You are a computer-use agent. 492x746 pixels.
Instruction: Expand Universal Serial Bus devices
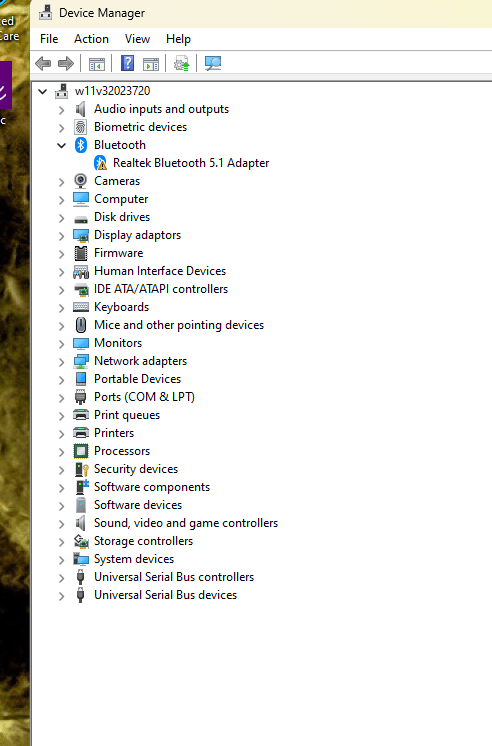[61, 596]
